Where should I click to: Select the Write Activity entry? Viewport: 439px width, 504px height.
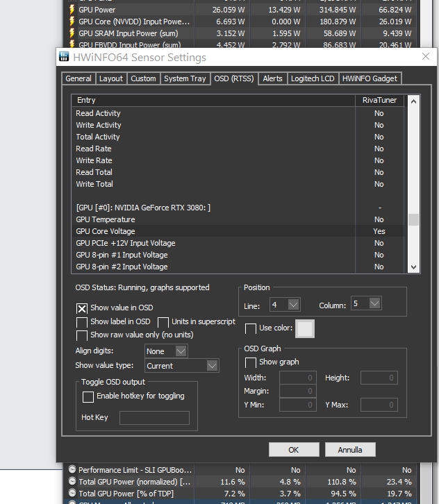point(238,125)
